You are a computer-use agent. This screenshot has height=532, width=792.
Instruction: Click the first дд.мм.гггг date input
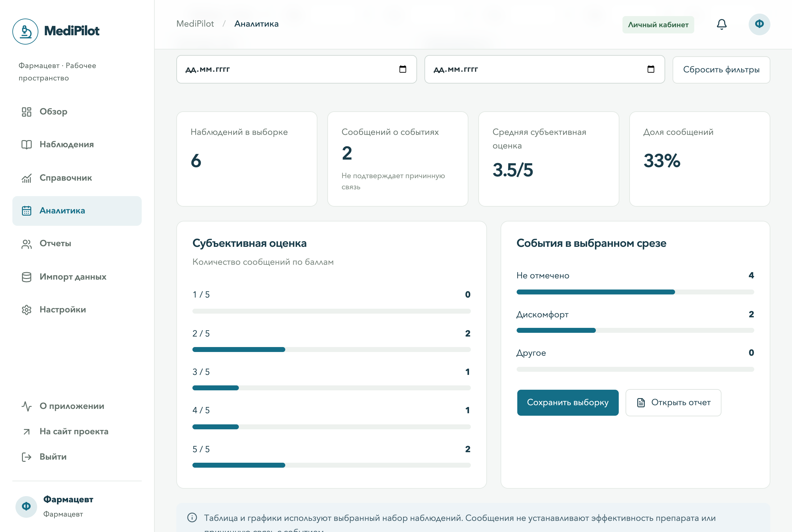pyautogui.click(x=296, y=69)
